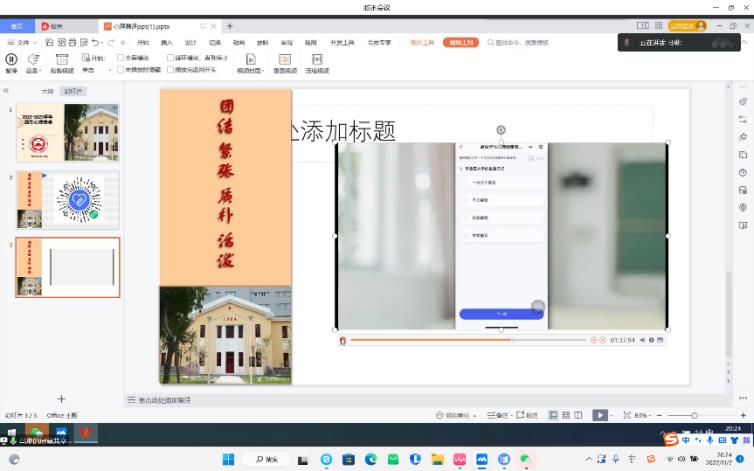Toggle the full screen playback checkbox
The width and height of the screenshot is (754, 471).
click(121, 58)
